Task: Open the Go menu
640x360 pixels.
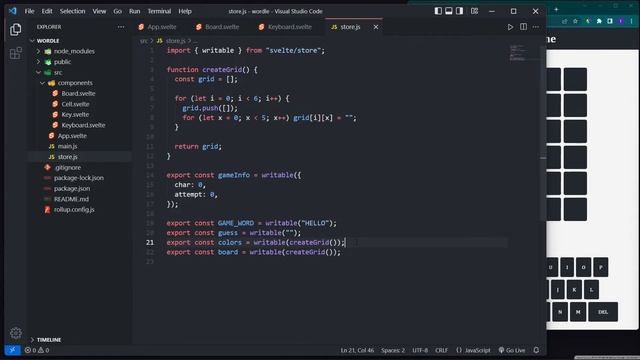Action: 118,11
